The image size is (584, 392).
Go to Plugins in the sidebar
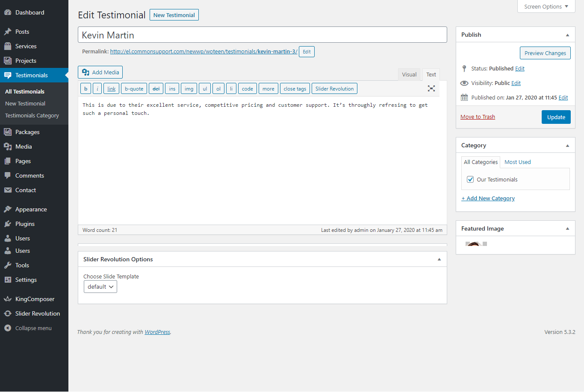tap(25, 224)
